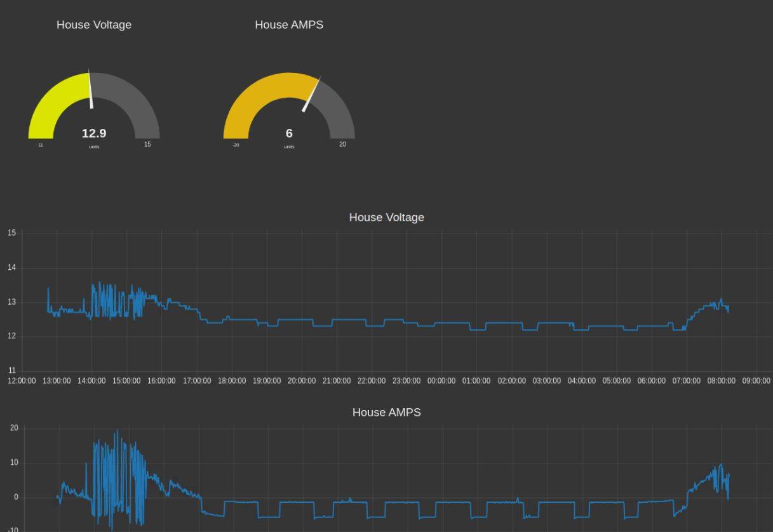Click the minimum label -20 on amps gauge
Image resolution: width=773 pixels, height=532 pixels.
click(236, 145)
